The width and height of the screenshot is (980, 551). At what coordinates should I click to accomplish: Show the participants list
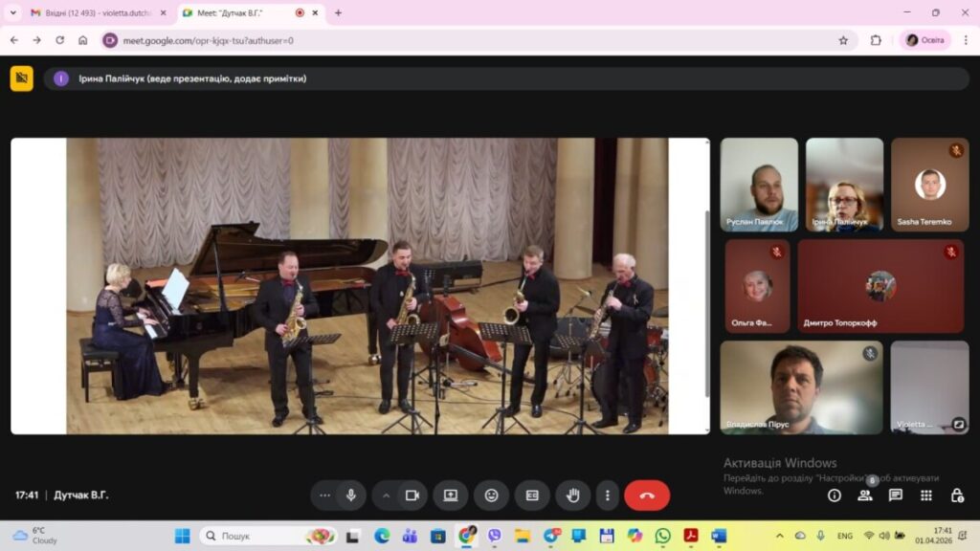click(865, 496)
